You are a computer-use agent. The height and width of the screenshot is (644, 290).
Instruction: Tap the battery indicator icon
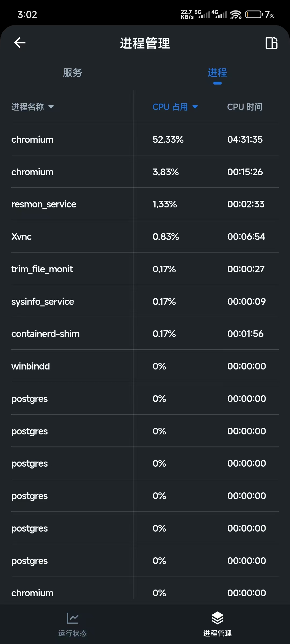click(254, 14)
